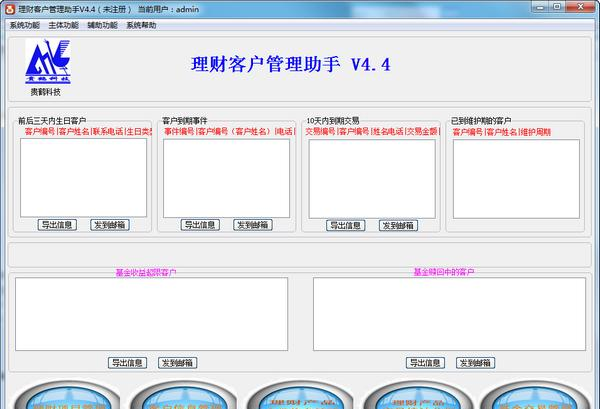Viewport: 600px width, 409px height.
Task: Send 前后三天内生日客户 list to mailbox
Action: click(x=110, y=225)
